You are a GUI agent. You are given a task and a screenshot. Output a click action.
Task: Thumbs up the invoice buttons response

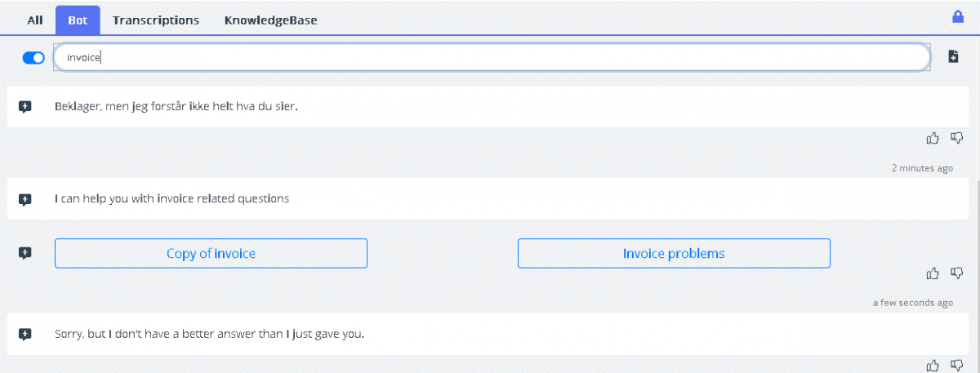[x=933, y=273]
